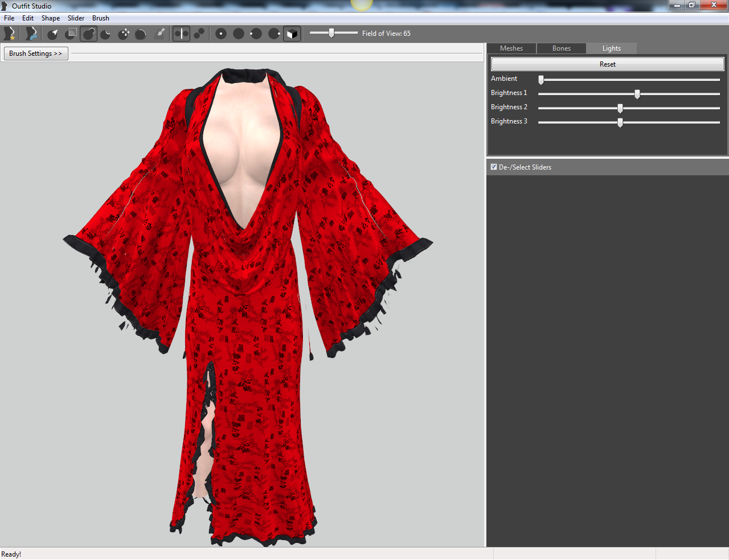The height and width of the screenshot is (560, 729).
Task: Click the Load Project icon with blue arrow
Action: [31, 34]
